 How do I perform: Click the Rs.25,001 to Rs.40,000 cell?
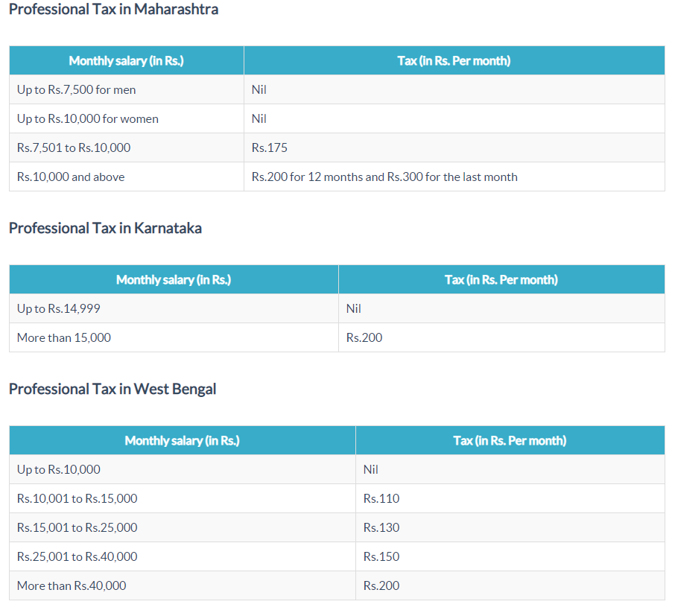pyautogui.click(x=77, y=556)
